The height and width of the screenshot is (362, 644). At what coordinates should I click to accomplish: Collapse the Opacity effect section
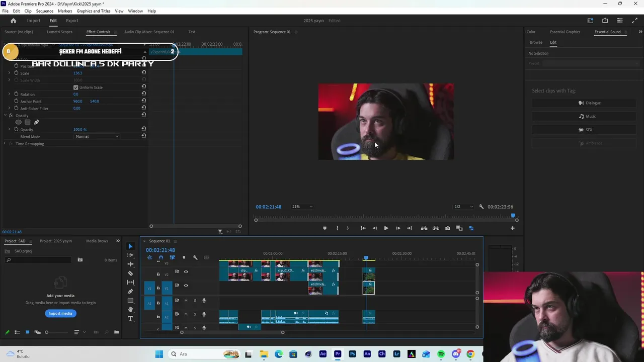coord(5,116)
